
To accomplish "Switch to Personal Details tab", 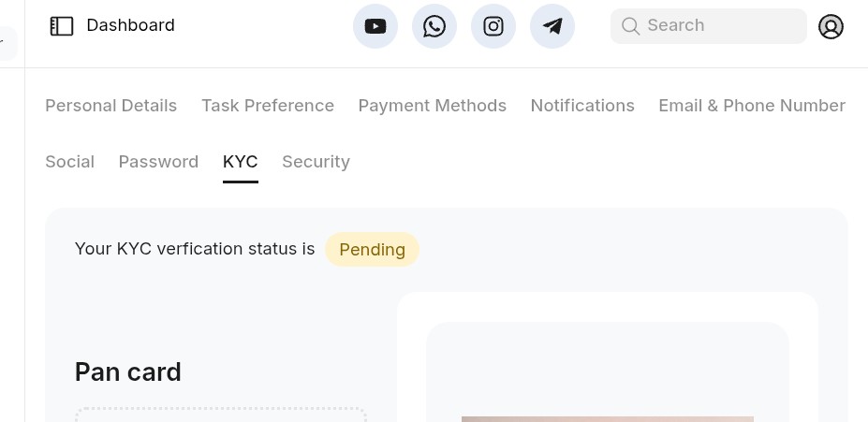I will coord(111,106).
